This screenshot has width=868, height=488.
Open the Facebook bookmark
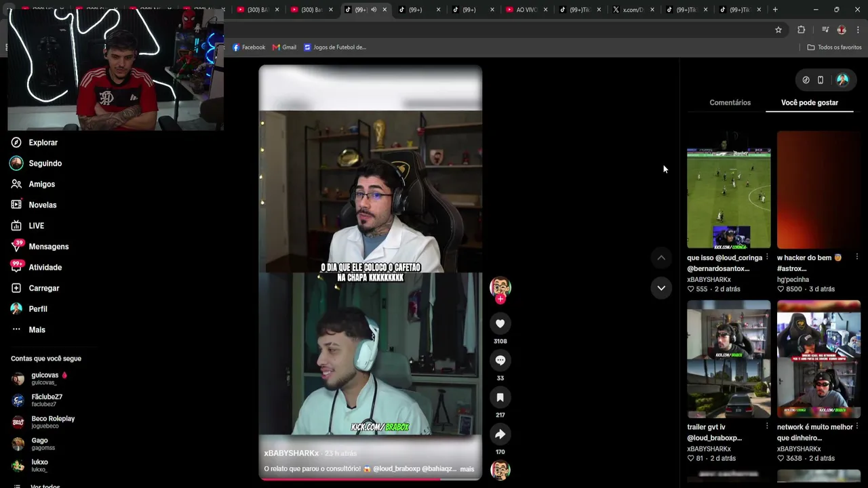click(249, 47)
